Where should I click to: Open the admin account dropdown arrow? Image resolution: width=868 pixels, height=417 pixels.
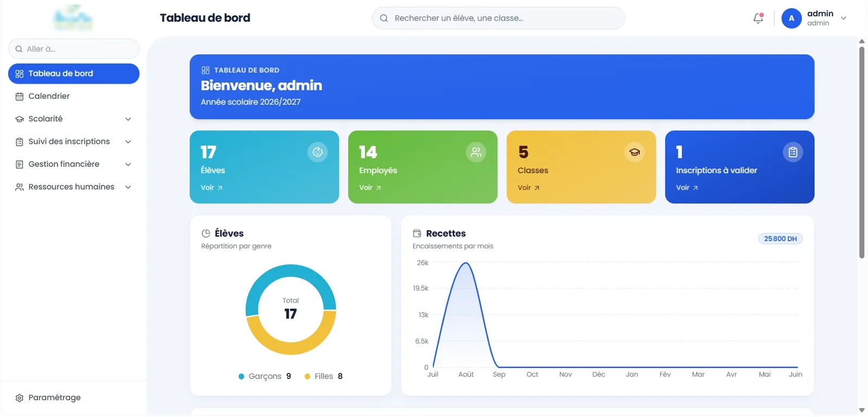coord(844,18)
